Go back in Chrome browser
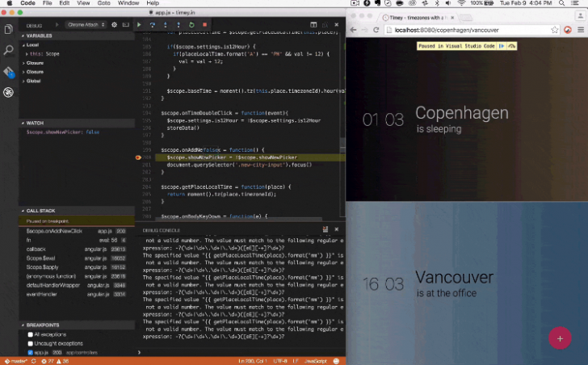The height and width of the screenshot is (365, 588). pyautogui.click(x=353, y=30)
